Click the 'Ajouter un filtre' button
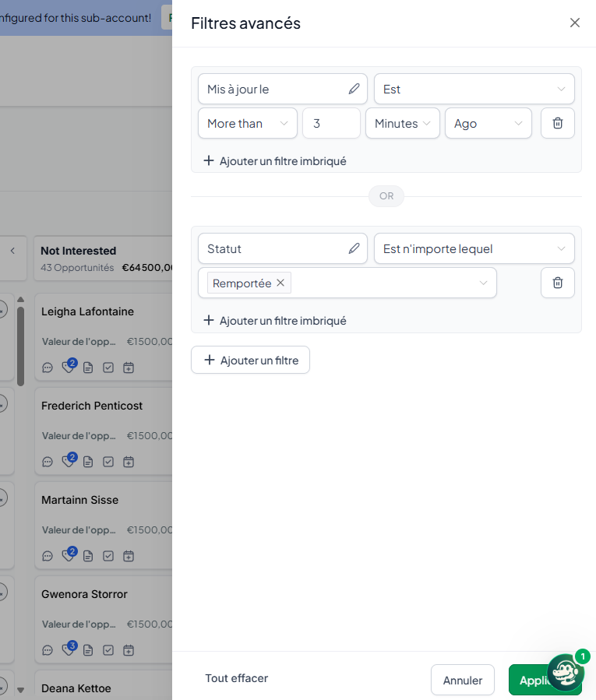 (x=250, y=360)
